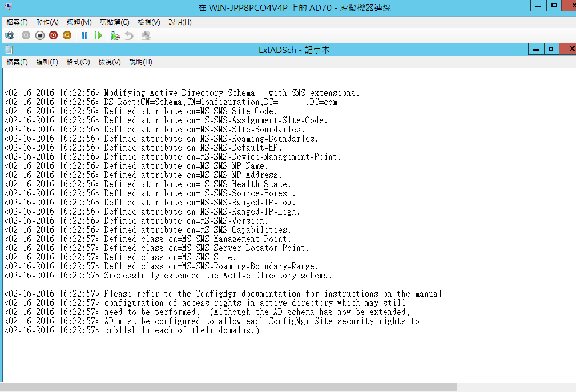Click the grayed-out enhanced session icon
The image size is (576, 392).
point(146,35)
